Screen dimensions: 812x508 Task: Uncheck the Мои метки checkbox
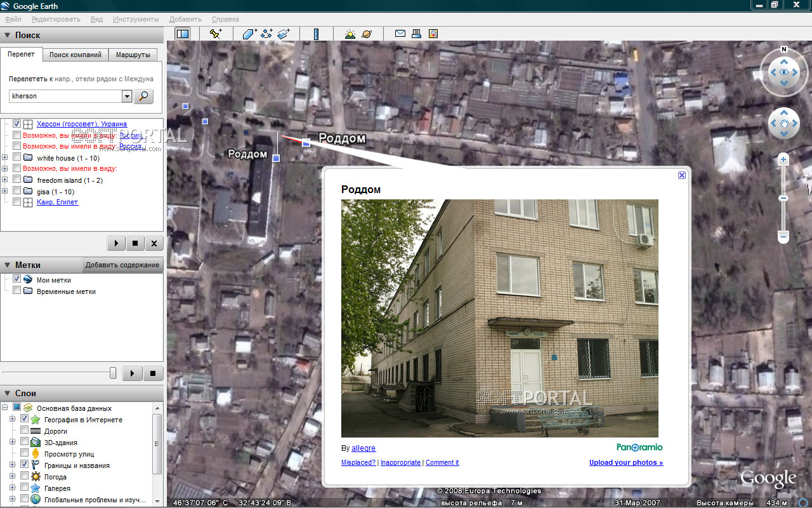click(x=16, y=279)
